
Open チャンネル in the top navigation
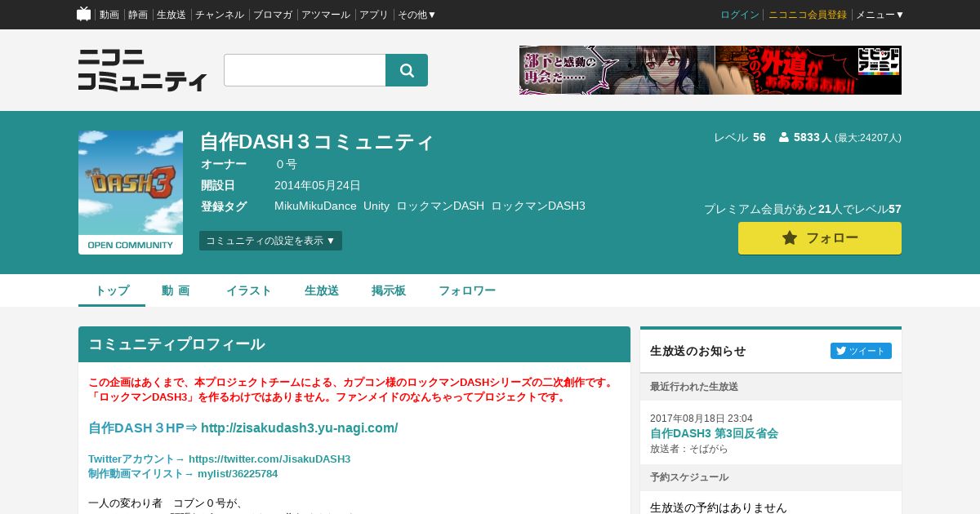(x=220, y=15)
